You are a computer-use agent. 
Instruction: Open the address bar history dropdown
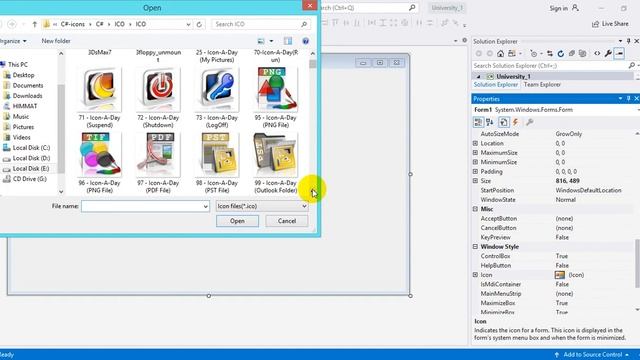[188, 24]
